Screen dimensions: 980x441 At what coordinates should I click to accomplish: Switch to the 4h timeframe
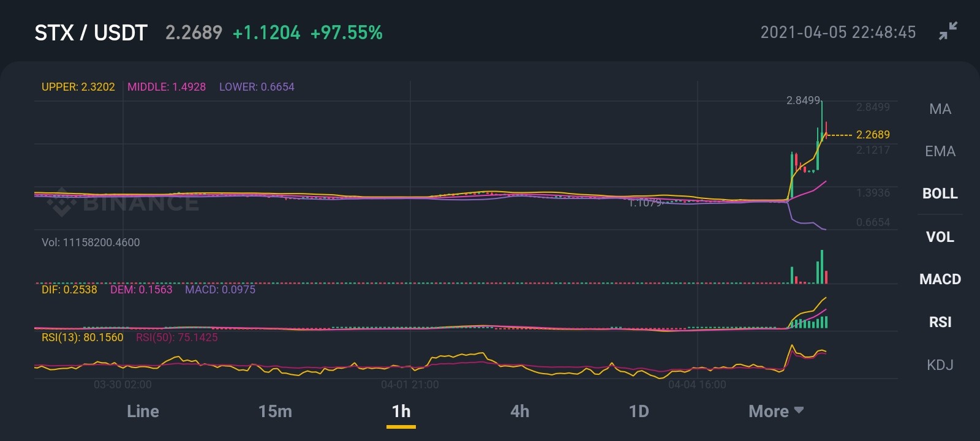pos(520,411)
